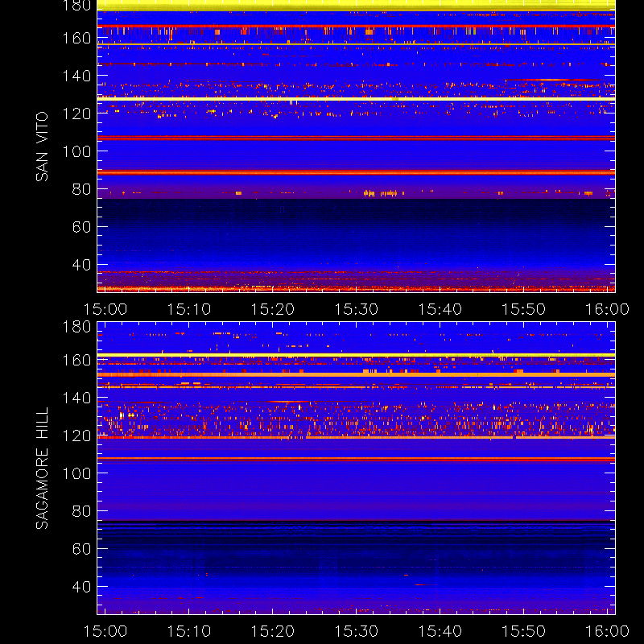Pick the 100 tick label on the Sagamore Hill axis

click(76, 473)
